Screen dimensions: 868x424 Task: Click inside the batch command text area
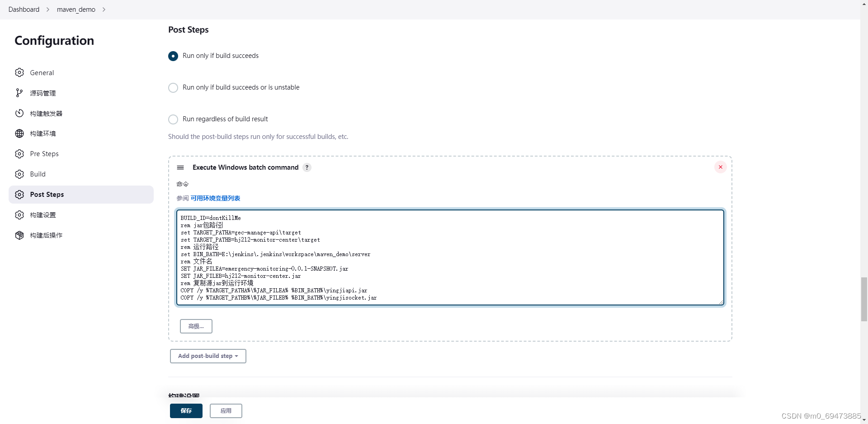click(x=450, y=257)
